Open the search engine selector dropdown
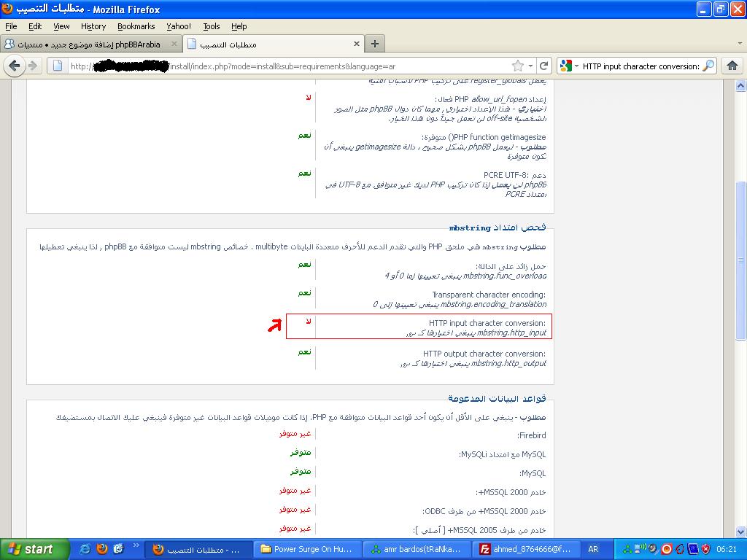Screen dimensions: 747x560 coord(569,66)
